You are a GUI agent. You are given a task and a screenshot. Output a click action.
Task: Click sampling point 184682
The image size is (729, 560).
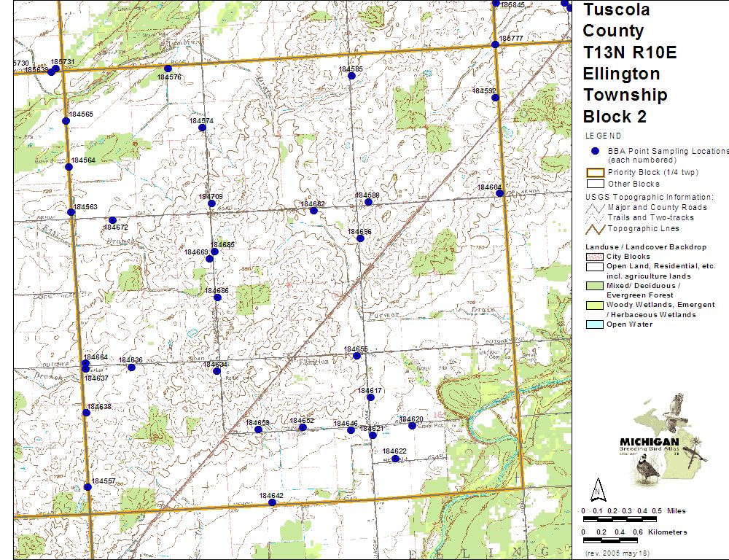click(313, 211)
